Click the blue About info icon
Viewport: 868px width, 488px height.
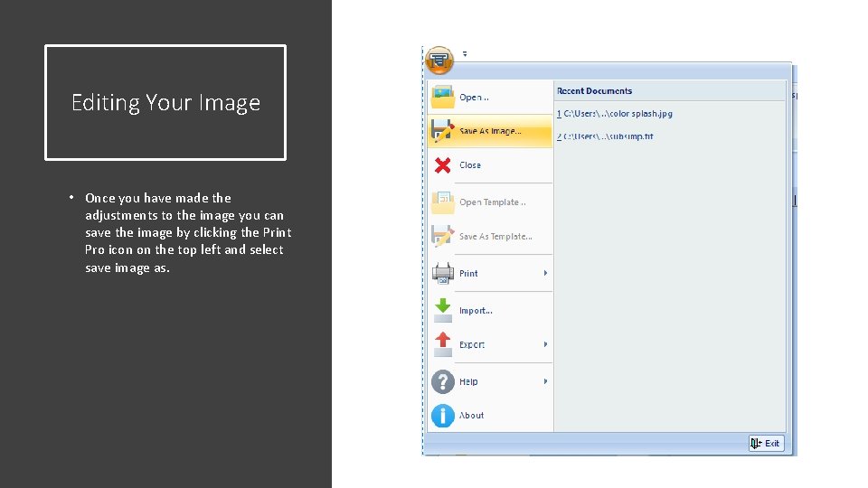(x=443, y=416)
